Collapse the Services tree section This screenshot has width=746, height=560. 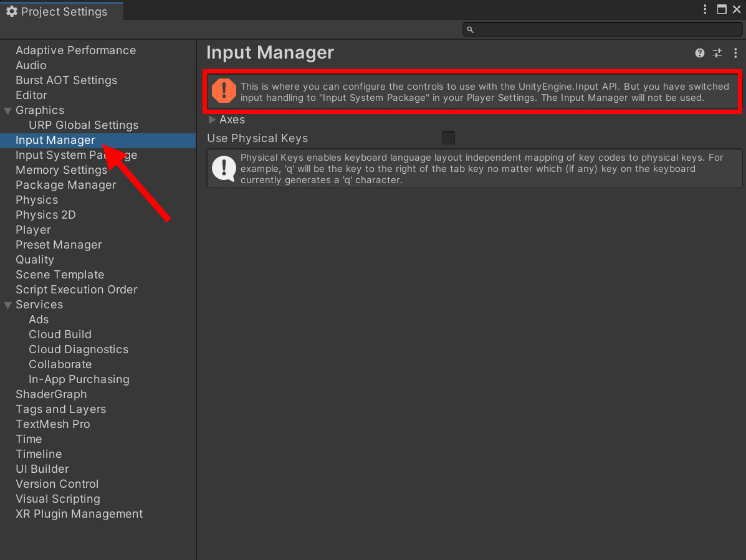tap(7, 305)
